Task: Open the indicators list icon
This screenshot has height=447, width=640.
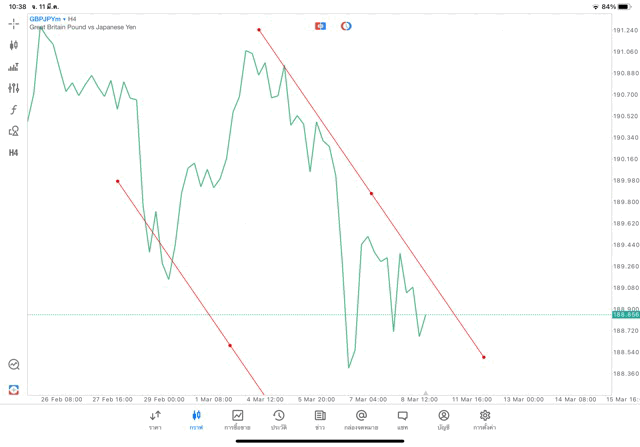Action: click(x=13, y=67)
